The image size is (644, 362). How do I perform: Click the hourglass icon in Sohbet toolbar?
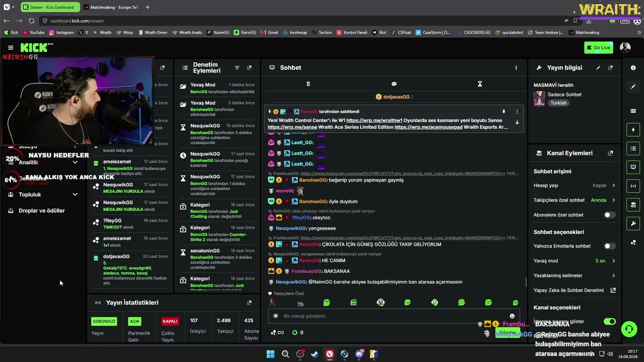[x=480, y=84]
